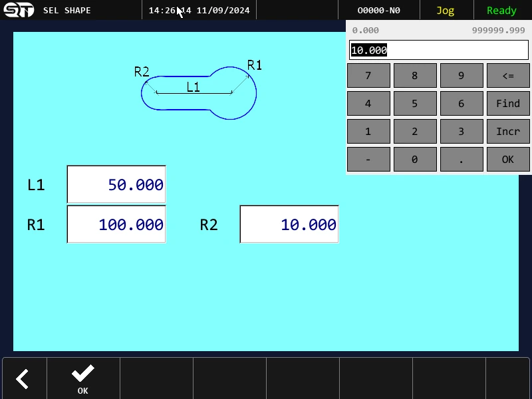Click the Jog mode indicator
The width and height of the screenshot is (532, 399).
point(445,11)
